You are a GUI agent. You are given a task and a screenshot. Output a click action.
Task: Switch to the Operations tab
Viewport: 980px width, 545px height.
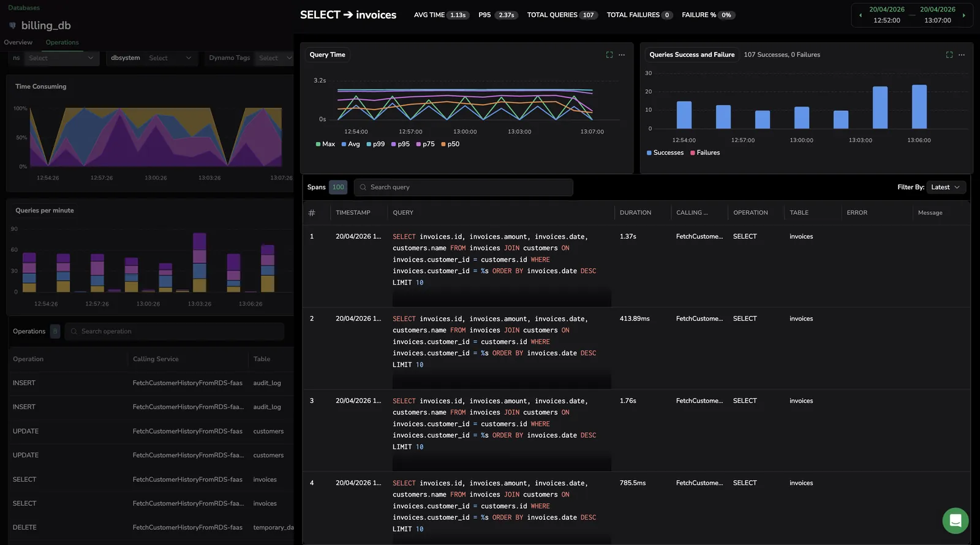click(x=62, y=42)
